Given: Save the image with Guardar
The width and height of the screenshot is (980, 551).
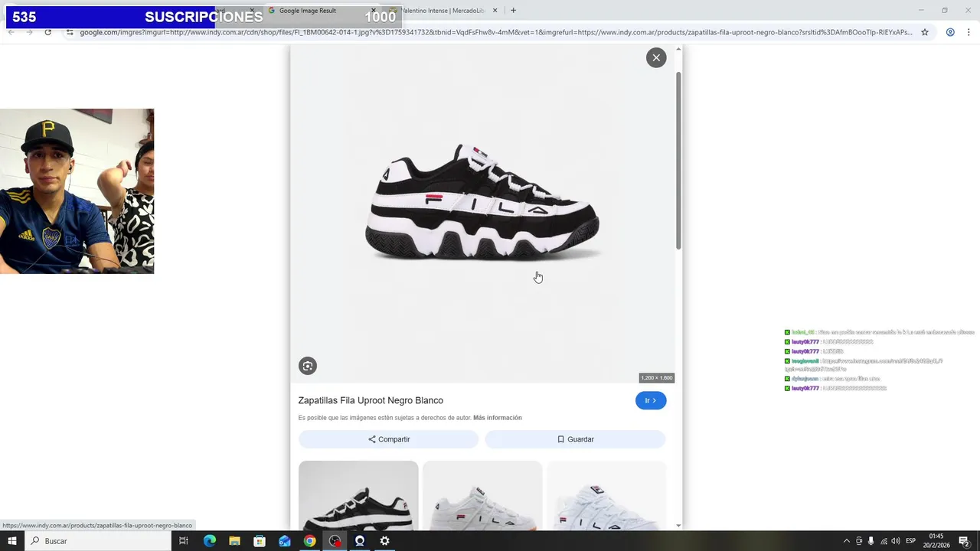Looking at the screenshot, I should [x=575, y=439].
